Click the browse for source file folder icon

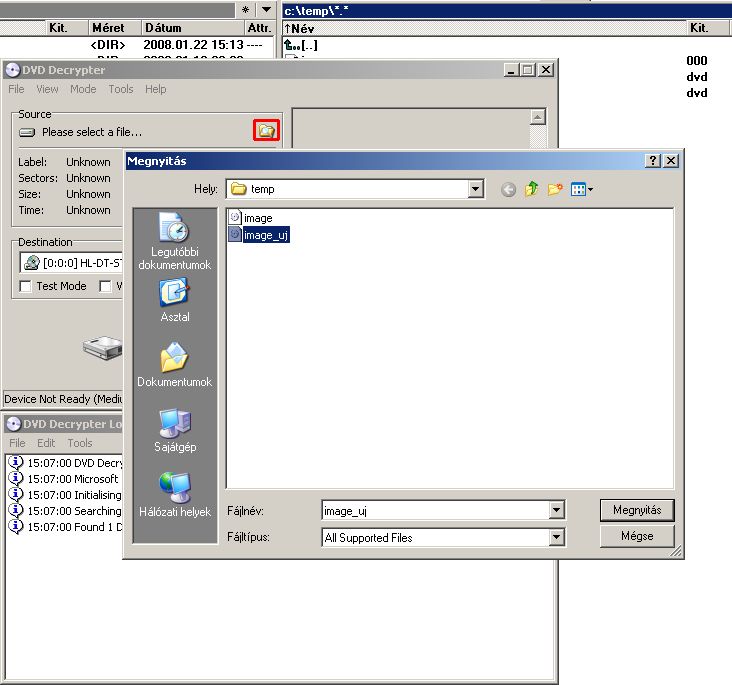[266, 131]
